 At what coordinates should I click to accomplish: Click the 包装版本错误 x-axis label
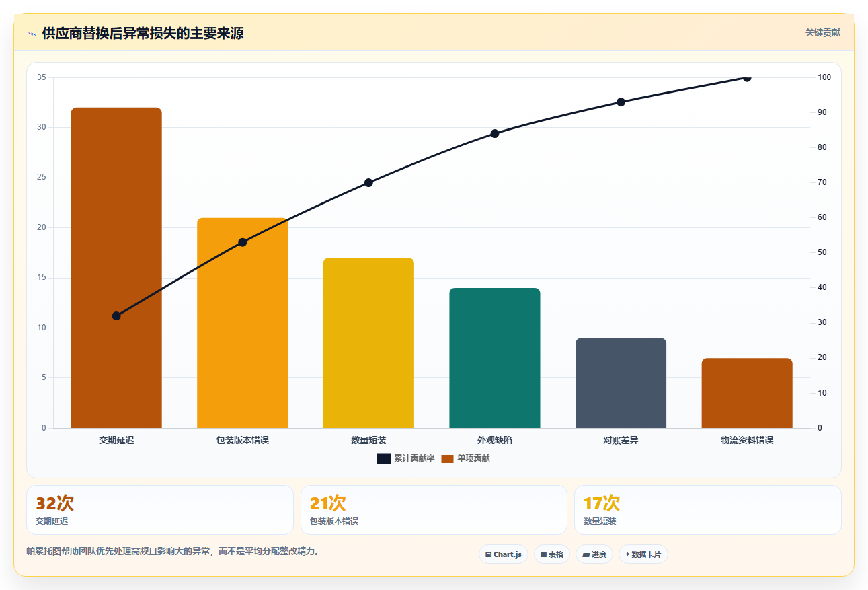pos(243,440)
